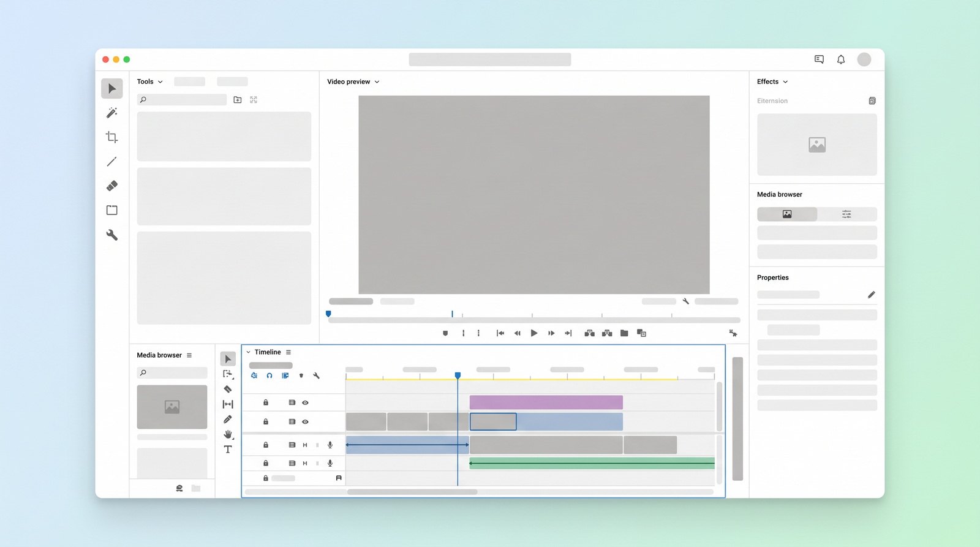Select the magic wand tool

(112, 113)
